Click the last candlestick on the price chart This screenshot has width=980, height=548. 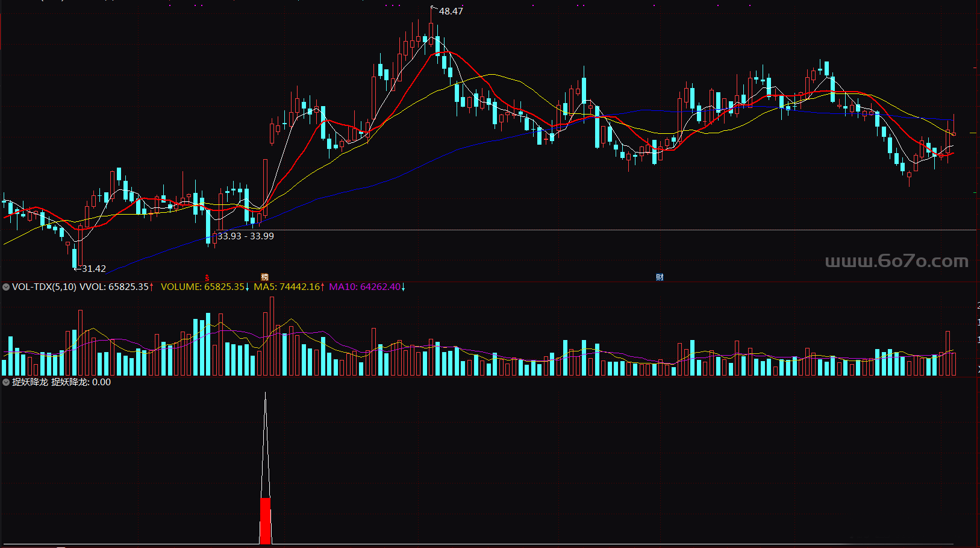pos(953,134)
